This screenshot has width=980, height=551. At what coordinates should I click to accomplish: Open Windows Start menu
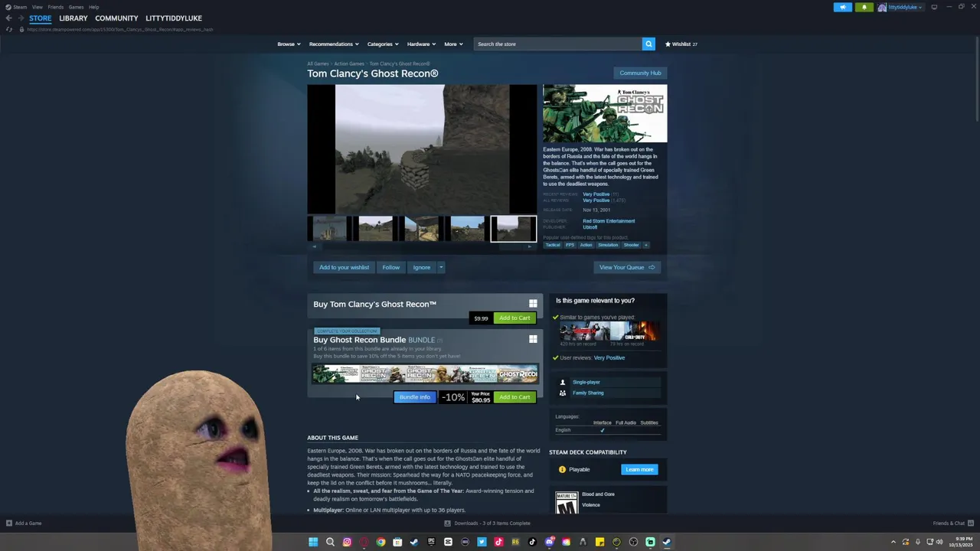click(313, 542)
